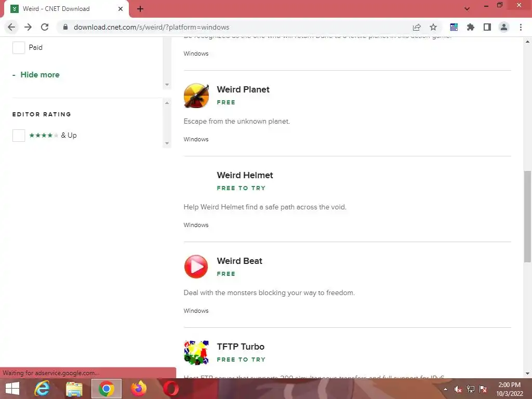The height and width of the screenshot is (399, 532).
Task: Open the tab search dropdown chevron
Action: pyautogui.click(x=467, y=9)
